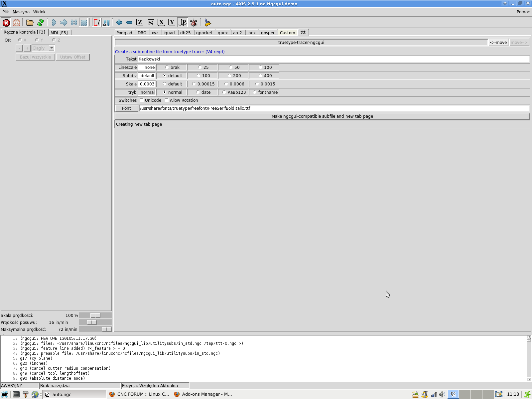This screenshot has width=532, height=399.
Task: Open the Ciągły jog increment dropdown
Action: pyautogui.click(x=52, y=48)
